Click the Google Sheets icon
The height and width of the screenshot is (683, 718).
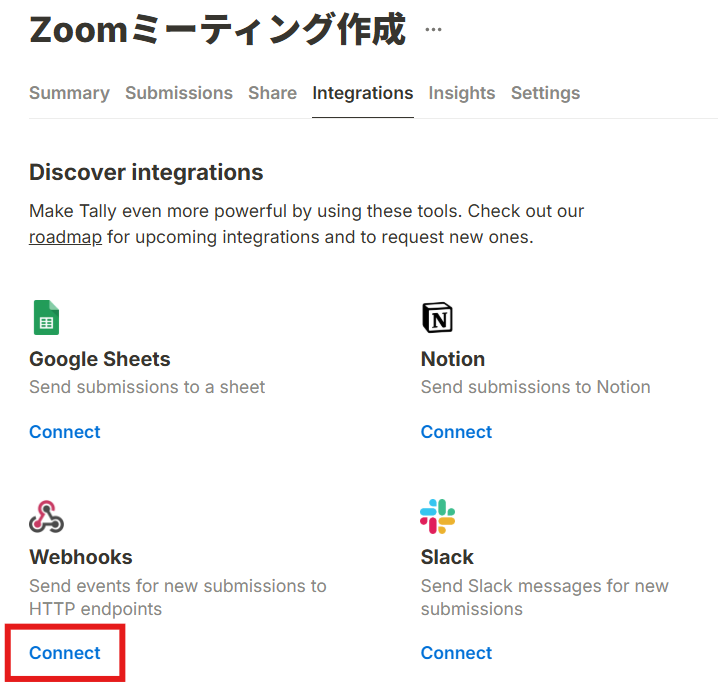click(46, 318)
